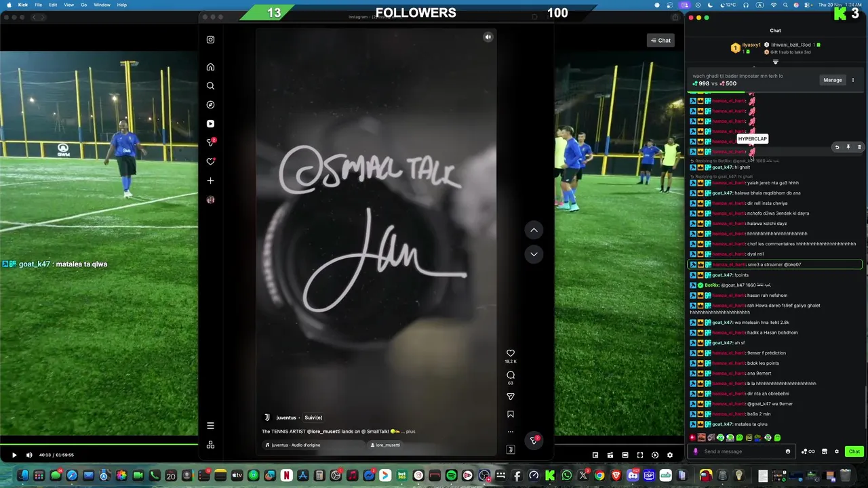Click the Create plus icon in Instagram sidebar
Image resolution: width=868 pixels, height=488 pixels.
[210, 181]
